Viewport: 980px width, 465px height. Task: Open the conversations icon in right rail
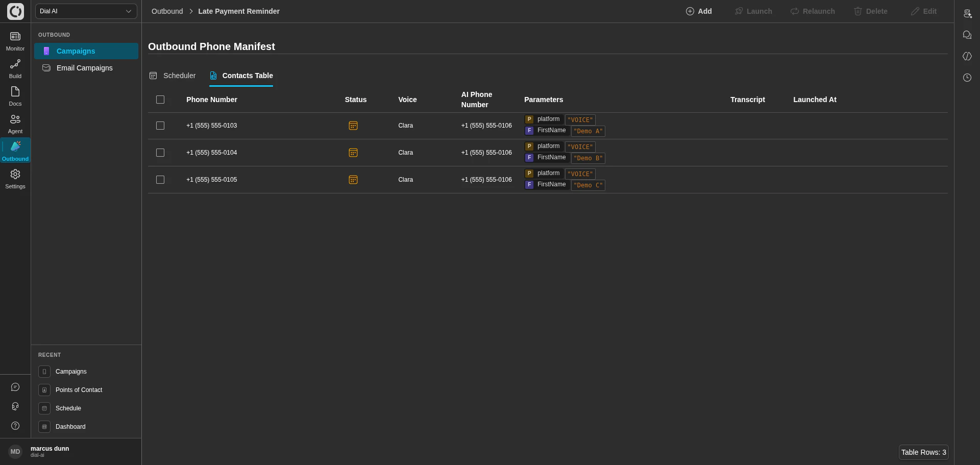click(x=967, y=35)
